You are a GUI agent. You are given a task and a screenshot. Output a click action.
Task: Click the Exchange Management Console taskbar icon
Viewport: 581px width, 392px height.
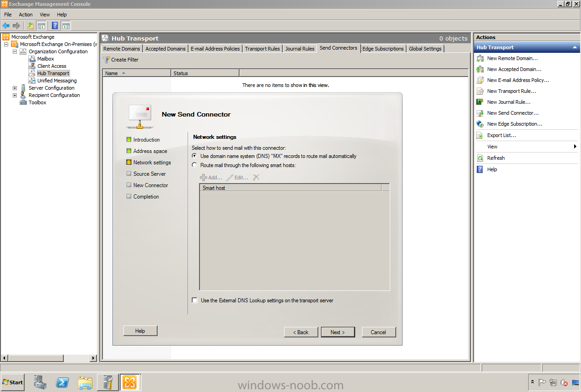(130, 382)
